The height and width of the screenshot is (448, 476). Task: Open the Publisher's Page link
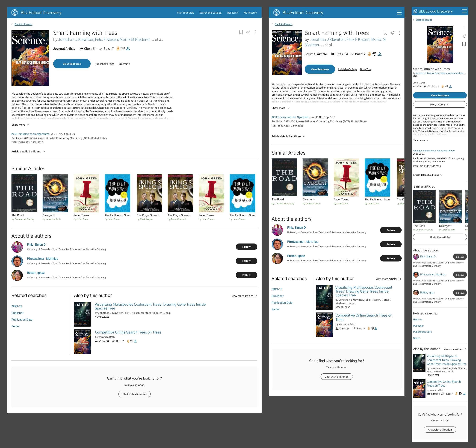[x=104, y=64]
